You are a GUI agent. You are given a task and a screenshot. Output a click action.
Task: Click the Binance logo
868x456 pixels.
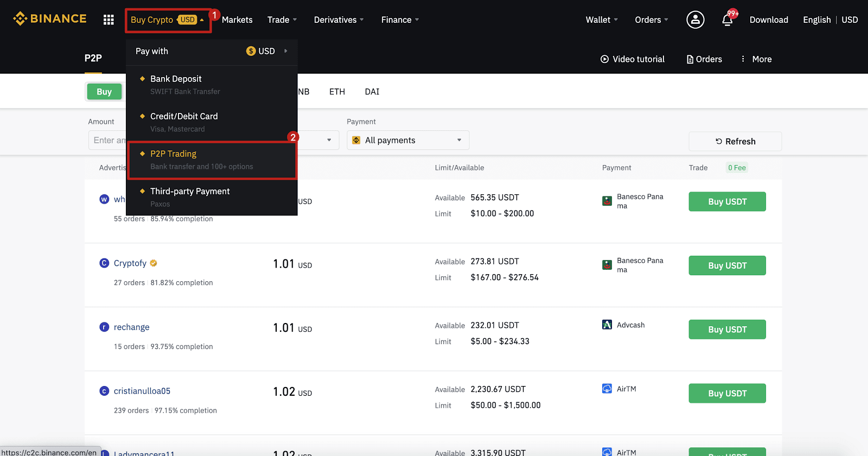coord(50,19)
